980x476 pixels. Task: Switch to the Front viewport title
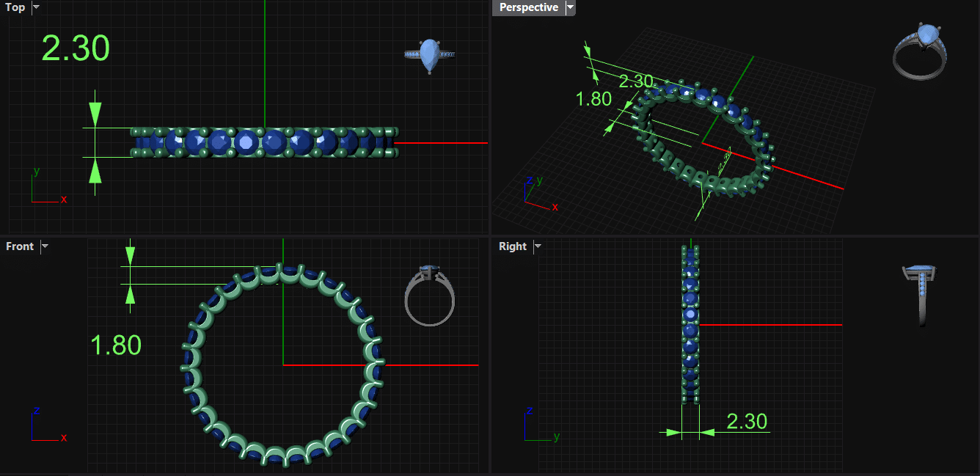coord(20,246)
